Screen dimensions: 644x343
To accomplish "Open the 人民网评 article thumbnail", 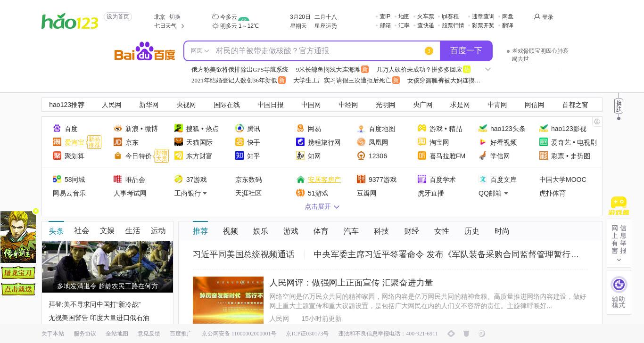I will click(x=228, y=300).
